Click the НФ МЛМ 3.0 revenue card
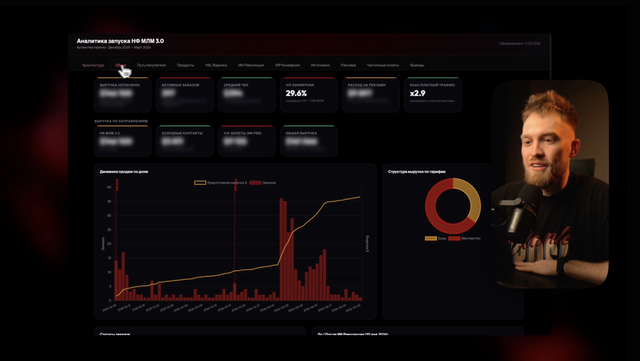Viewport: 640px width, 361px height. pos(123,141)
